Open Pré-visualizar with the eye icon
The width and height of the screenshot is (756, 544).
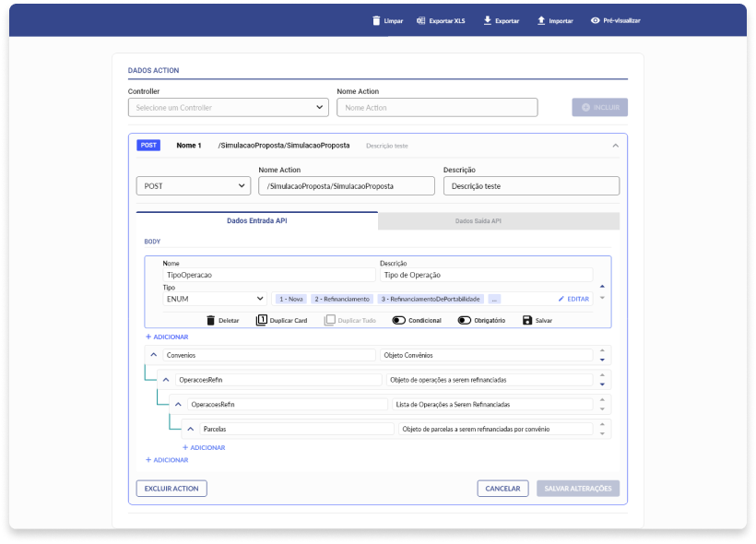[596, 20]
